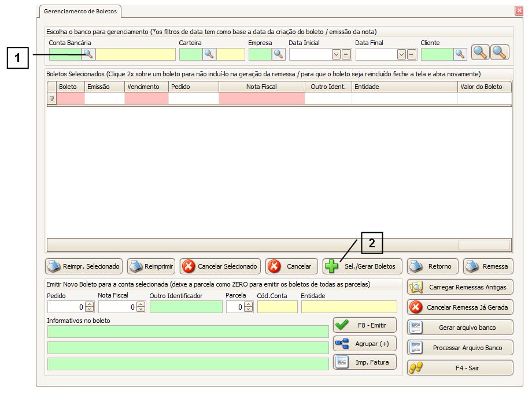
Task: Click the Vencimento column header
Action: (x=146, y=87)
